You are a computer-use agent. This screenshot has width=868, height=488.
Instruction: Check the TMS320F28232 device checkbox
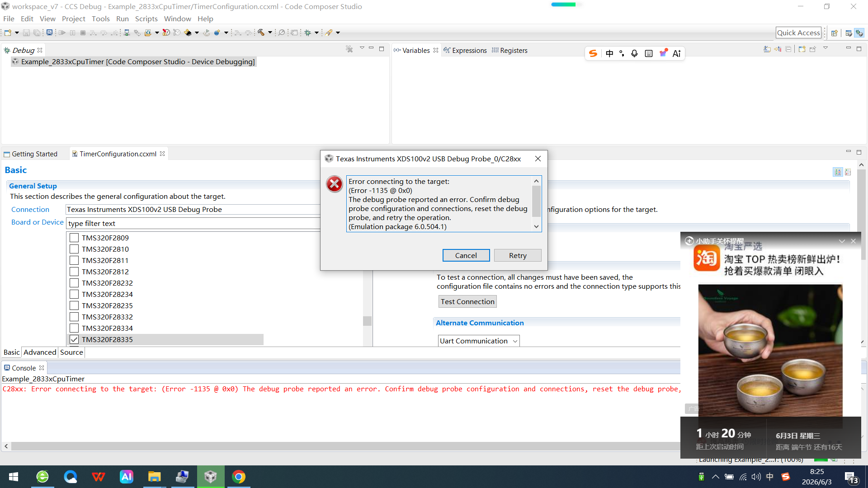click(x=74, y=283)
